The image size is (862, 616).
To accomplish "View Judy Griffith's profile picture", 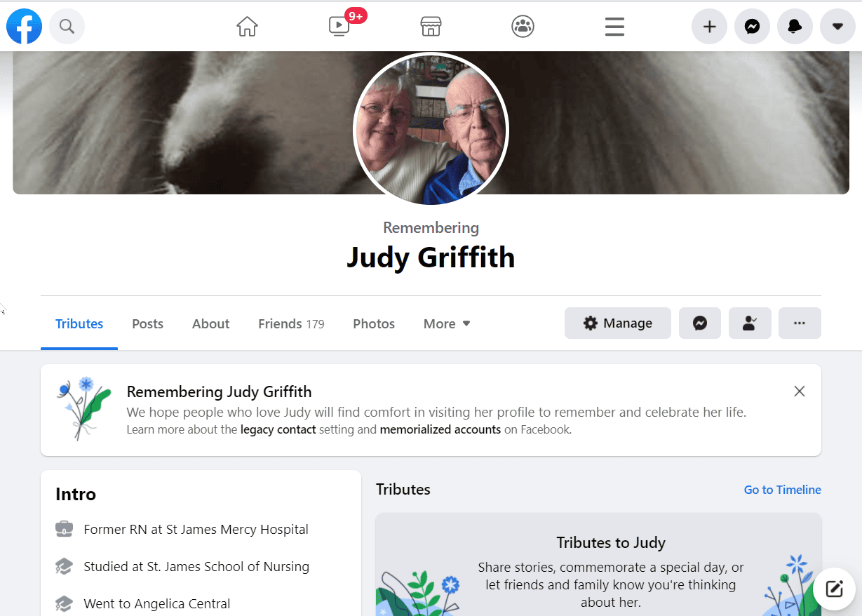I will 431,130.
